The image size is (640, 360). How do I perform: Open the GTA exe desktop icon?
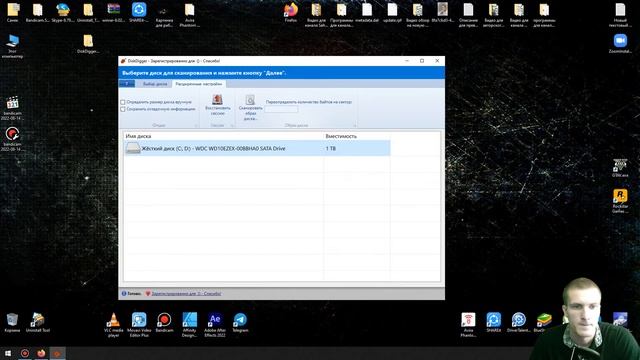[620, 167]
